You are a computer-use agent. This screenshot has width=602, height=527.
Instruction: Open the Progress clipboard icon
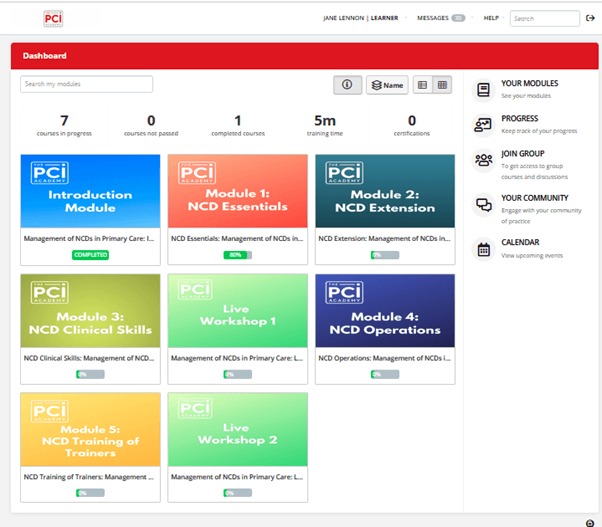[484, 124]
